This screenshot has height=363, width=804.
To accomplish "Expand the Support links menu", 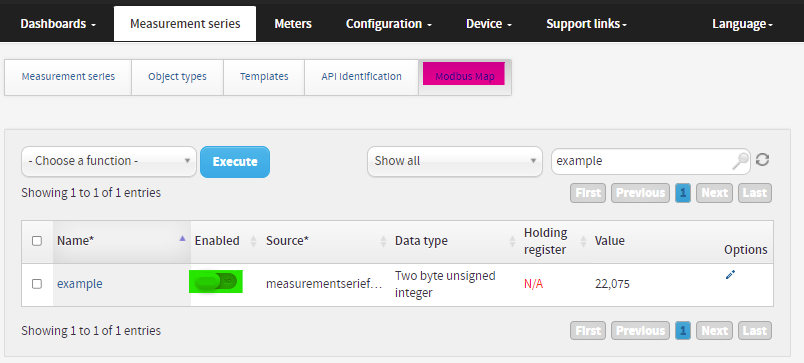I will 587,24.
